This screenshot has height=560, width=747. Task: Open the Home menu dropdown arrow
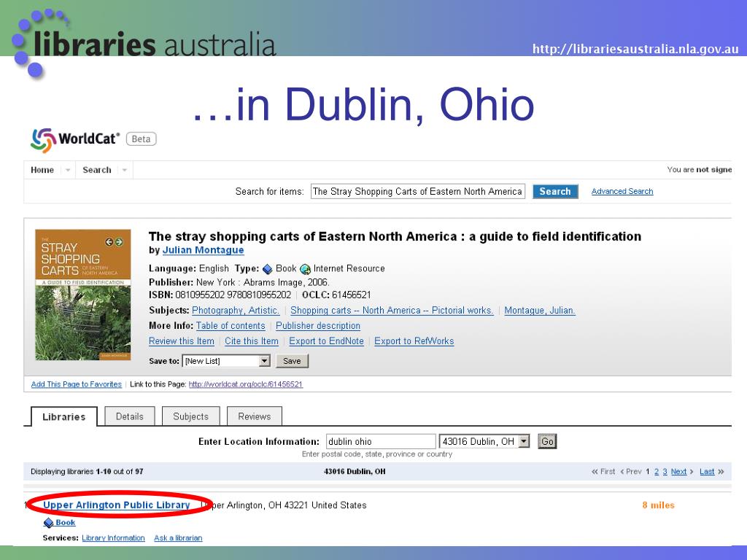(x=68, y=170)
